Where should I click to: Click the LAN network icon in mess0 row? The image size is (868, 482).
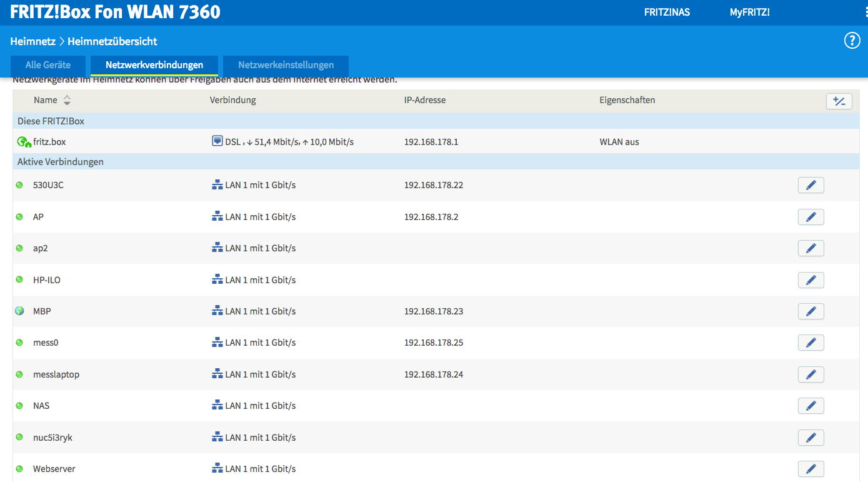click(x=217, y=343)
